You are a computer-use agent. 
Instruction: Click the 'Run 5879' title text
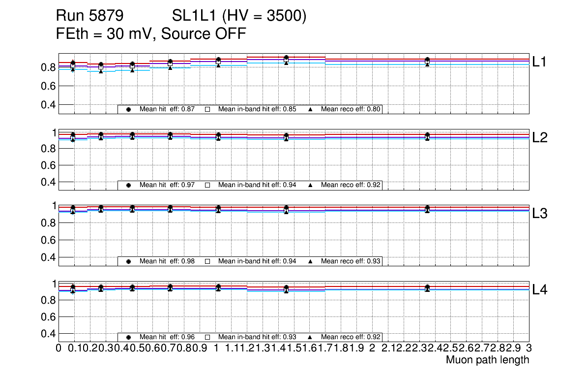tap(89, 16)
